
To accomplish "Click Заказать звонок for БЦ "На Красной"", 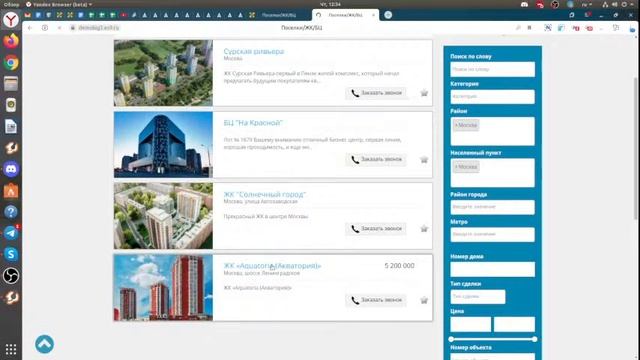I will click(x=376, y=159).
